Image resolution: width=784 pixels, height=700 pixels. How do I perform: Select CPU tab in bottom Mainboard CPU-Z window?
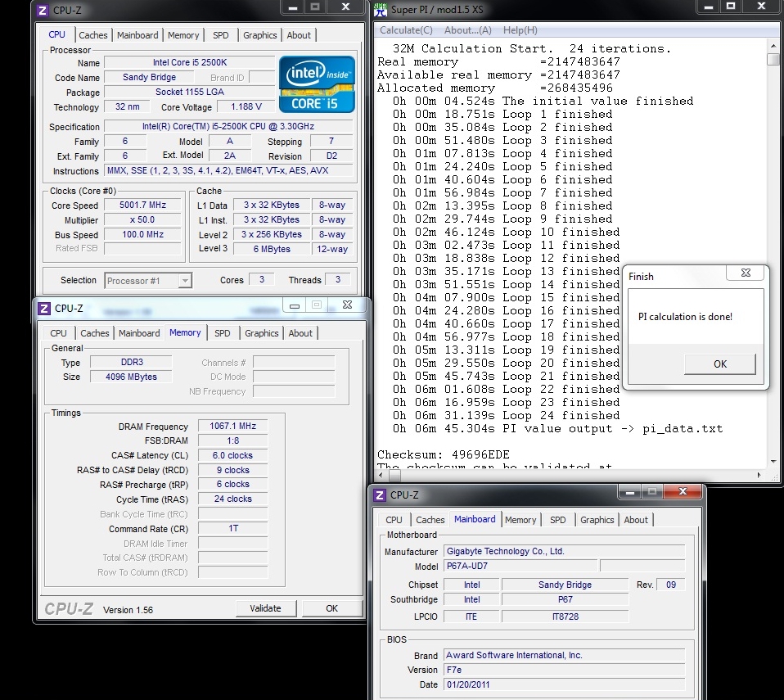pyautogui.click(x=394, y=520)
